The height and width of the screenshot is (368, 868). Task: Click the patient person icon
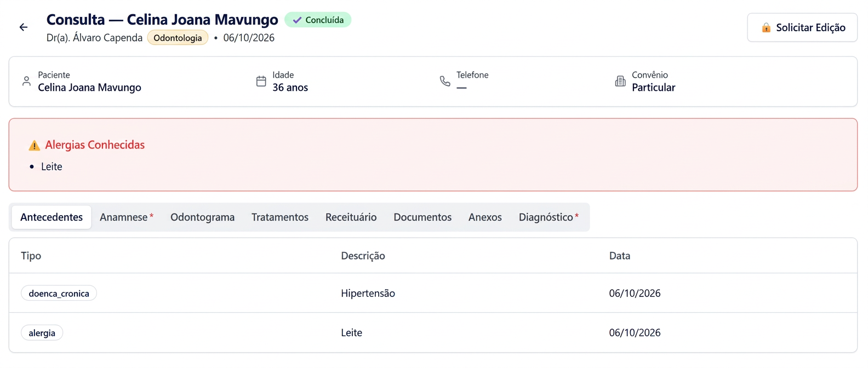pos(26,81)
